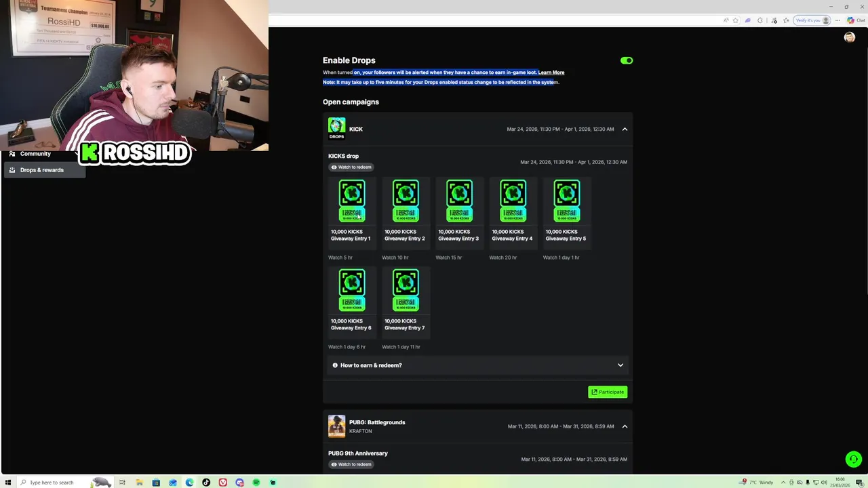Collapse the KICK campaign section
Viewport: 868px width, 488px height.
[x=625, y=129]
